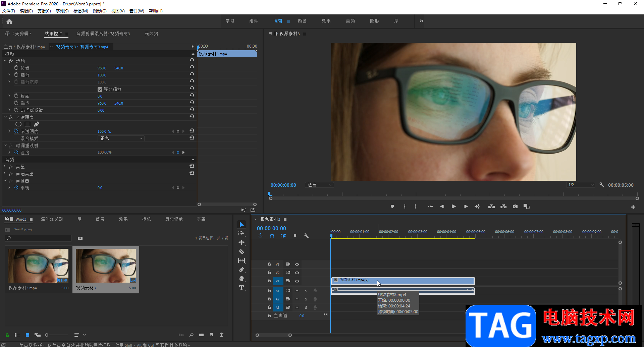The height and width of the screenshot is (347, 644).
Task: Click the Extract button
Action: [x=503, y=207]
